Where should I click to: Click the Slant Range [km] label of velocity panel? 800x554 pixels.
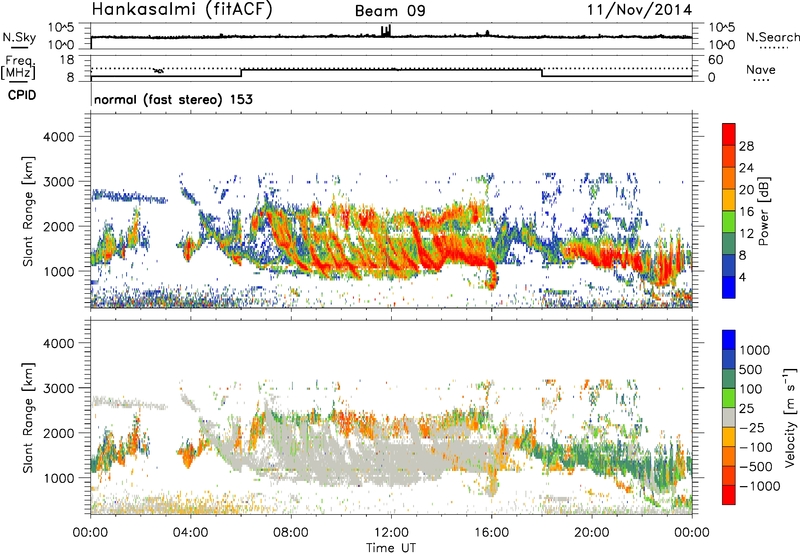[x=28, y=418]
